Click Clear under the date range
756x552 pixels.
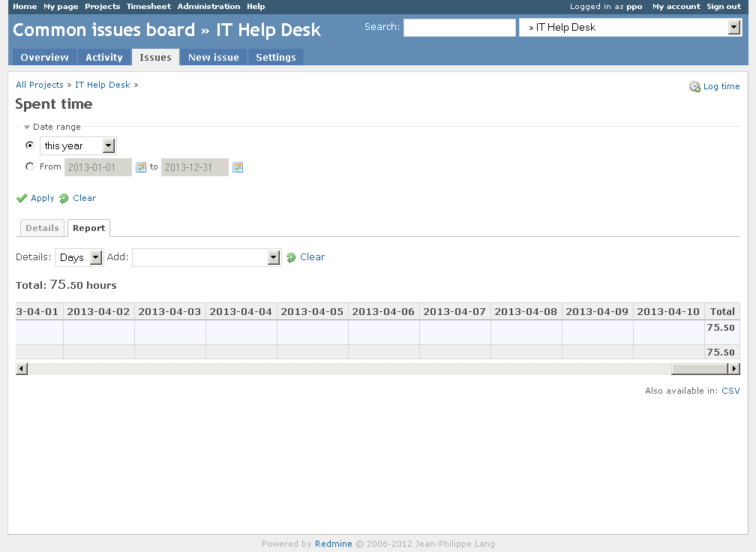(x=84, y=198)
